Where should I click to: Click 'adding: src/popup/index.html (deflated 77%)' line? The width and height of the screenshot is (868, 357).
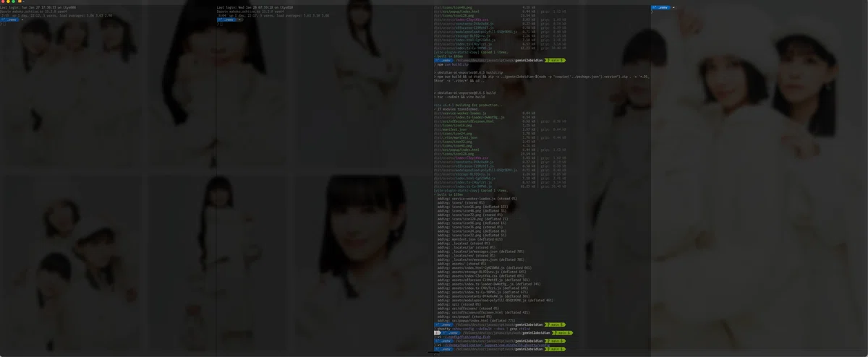click(x=476, y=320)
